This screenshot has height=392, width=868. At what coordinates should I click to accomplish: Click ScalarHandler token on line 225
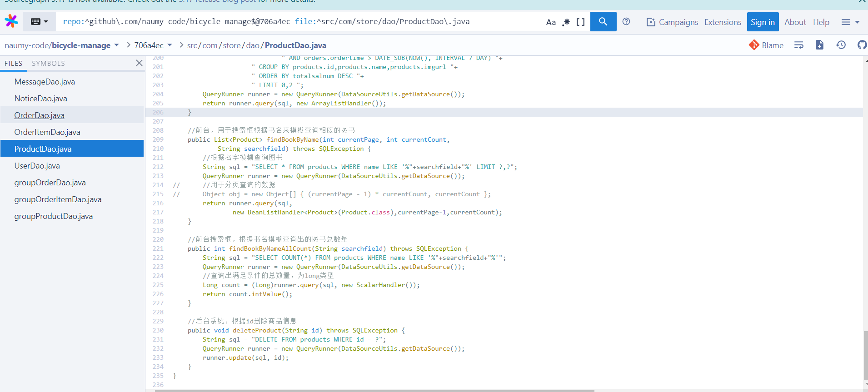(x=381, y=285)
